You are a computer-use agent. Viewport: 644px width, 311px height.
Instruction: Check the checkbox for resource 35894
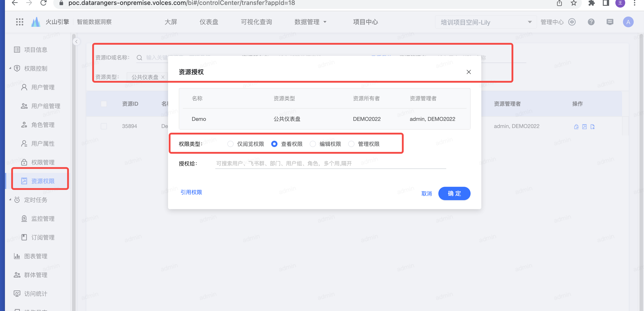coord(104,126)
